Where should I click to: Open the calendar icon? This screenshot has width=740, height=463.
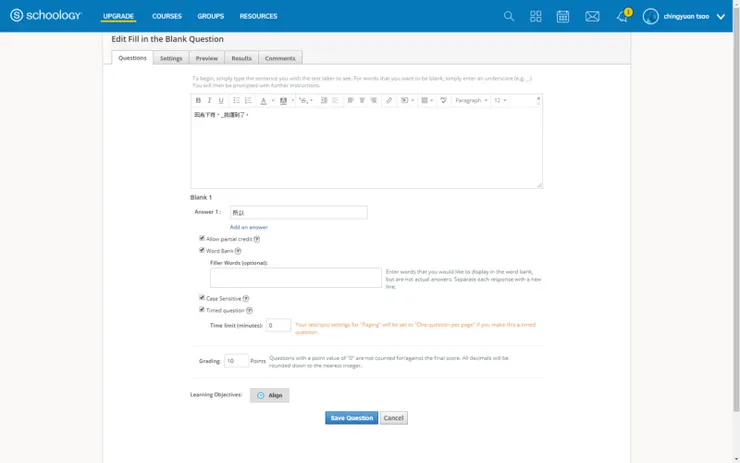coord(563,16)
